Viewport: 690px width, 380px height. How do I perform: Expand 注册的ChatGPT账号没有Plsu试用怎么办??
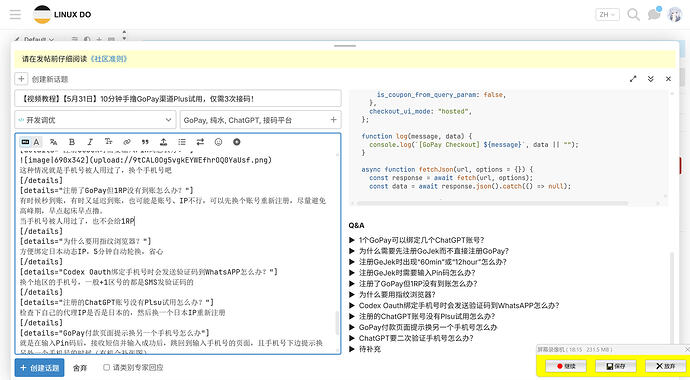[422, 316]
